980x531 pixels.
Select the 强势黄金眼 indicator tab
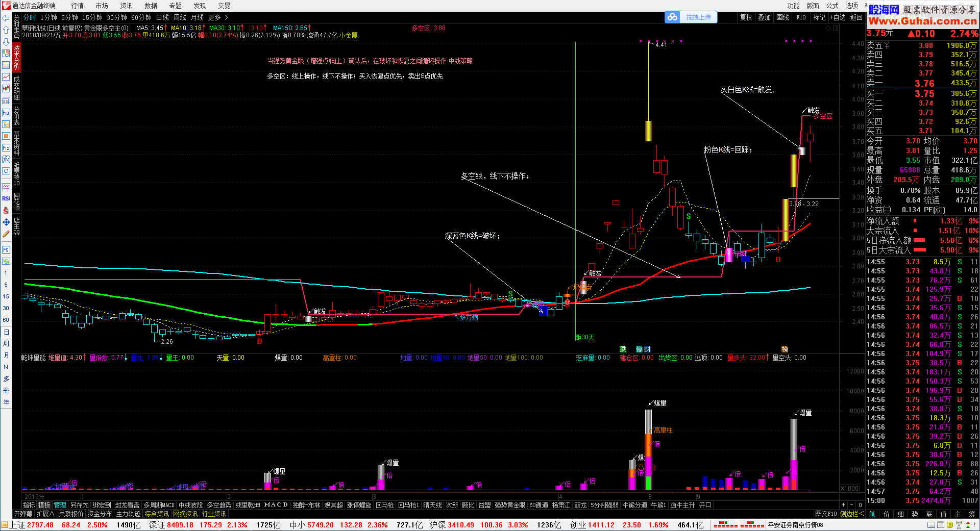click(510, 505)
